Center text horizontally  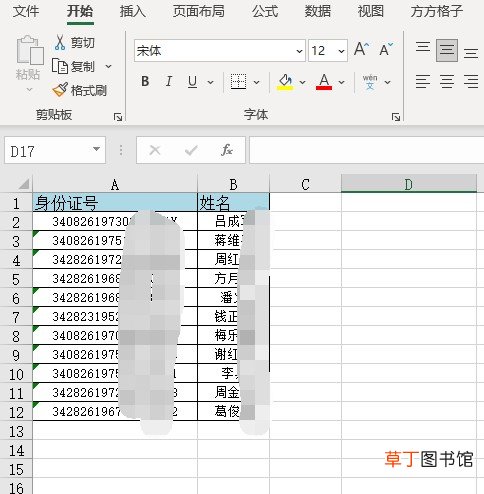click(447, 82)
